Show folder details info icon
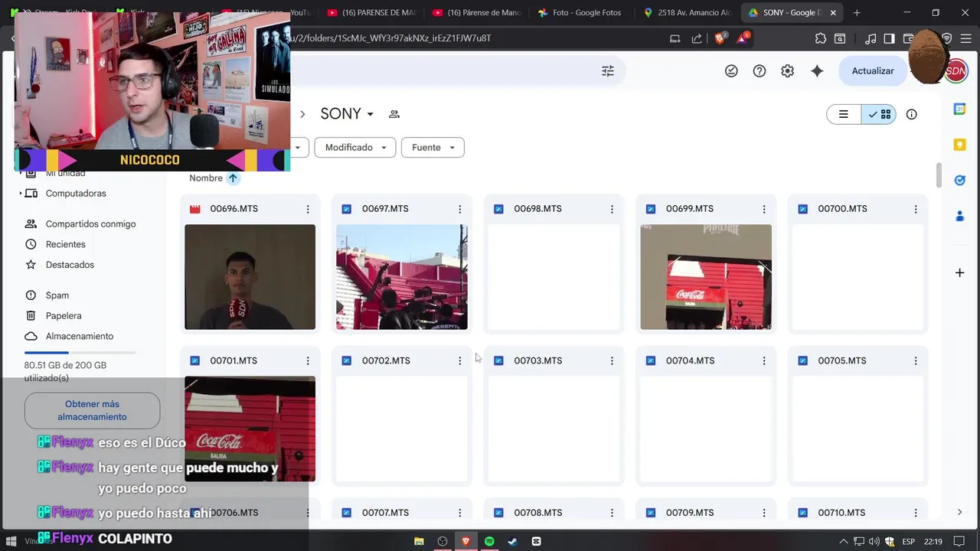The height and width of the screenshot is (551, 980). pyautogui.click(x=911, y=114)
